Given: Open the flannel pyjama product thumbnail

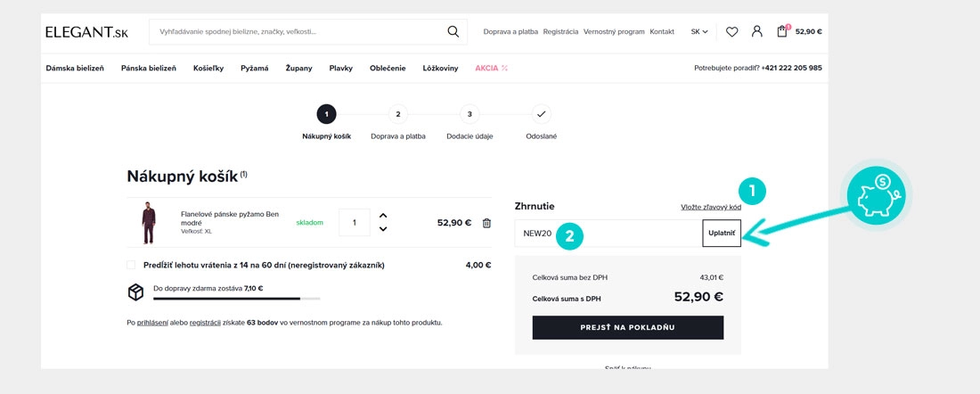Looking at the screenshot, I should pyautogui.click(x=148, y=223).
